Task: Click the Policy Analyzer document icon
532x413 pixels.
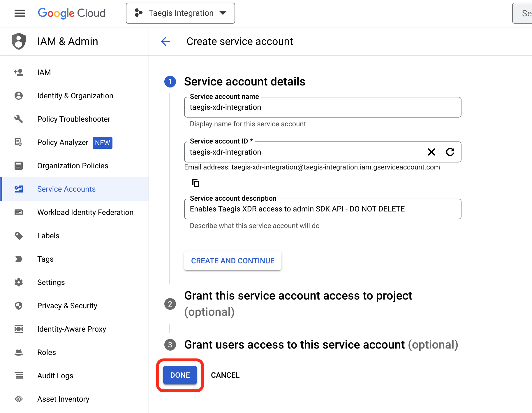Action: click(x=19, y=142)
